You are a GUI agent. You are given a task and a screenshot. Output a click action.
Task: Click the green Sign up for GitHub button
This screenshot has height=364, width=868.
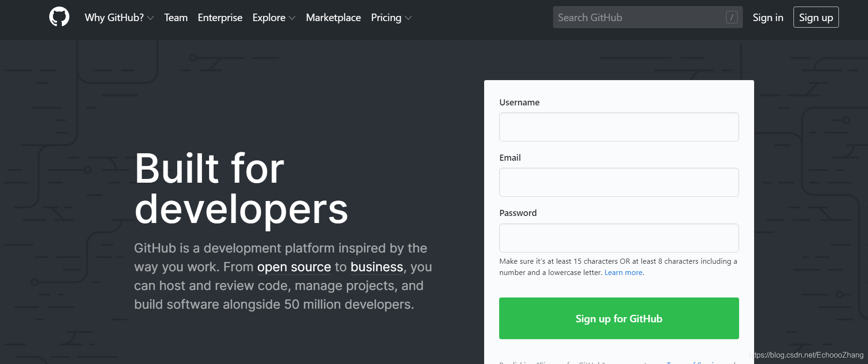619,319
